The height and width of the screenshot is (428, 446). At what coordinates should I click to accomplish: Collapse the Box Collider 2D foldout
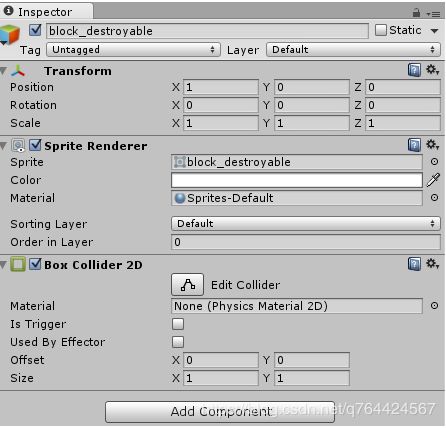pos(4,265)
